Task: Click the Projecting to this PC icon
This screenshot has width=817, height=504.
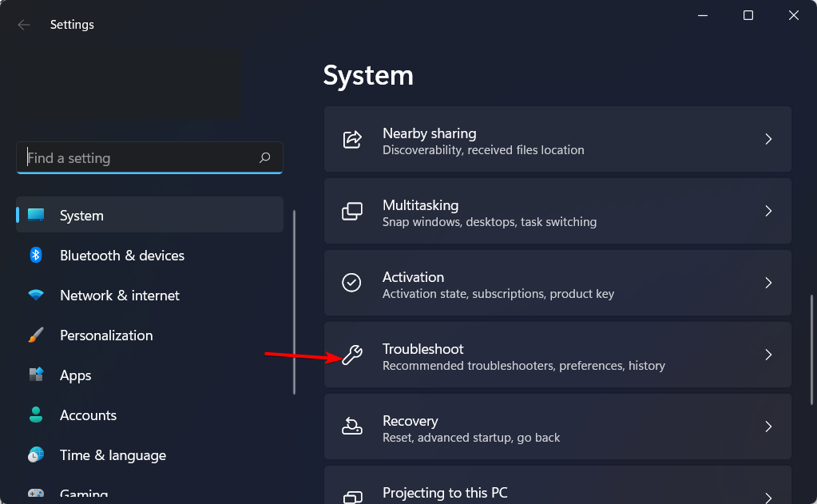Action: (x=351, y=493)
